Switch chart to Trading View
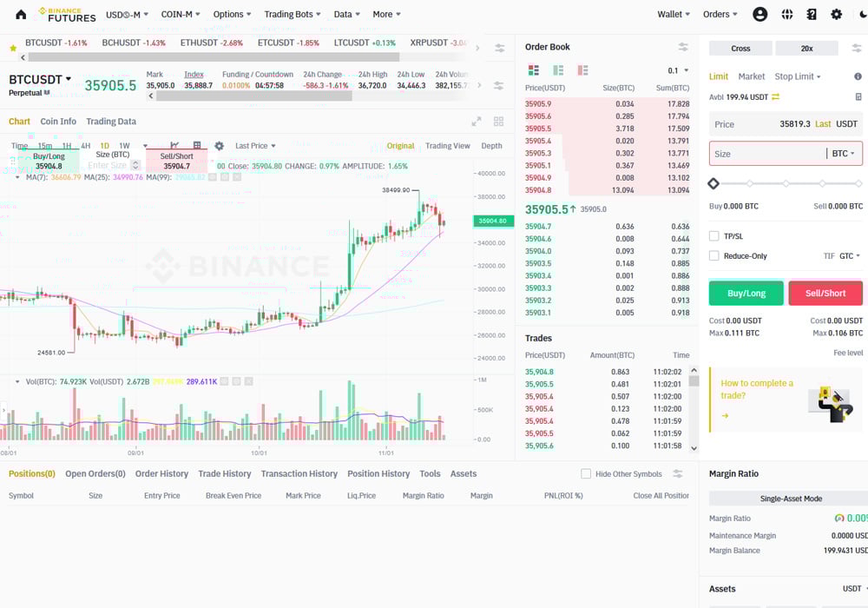Screen dimensions: 868x608 (447, 146)
